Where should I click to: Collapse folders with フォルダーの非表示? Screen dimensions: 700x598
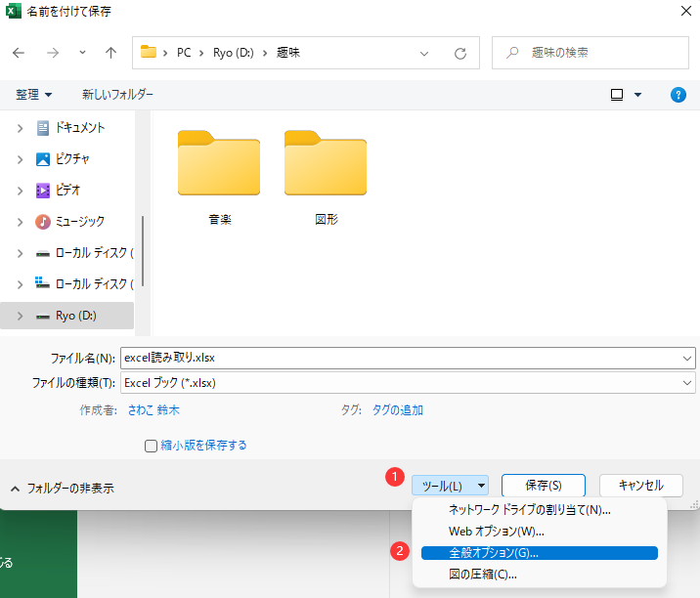pyautogui.click(x=62, y=489)
